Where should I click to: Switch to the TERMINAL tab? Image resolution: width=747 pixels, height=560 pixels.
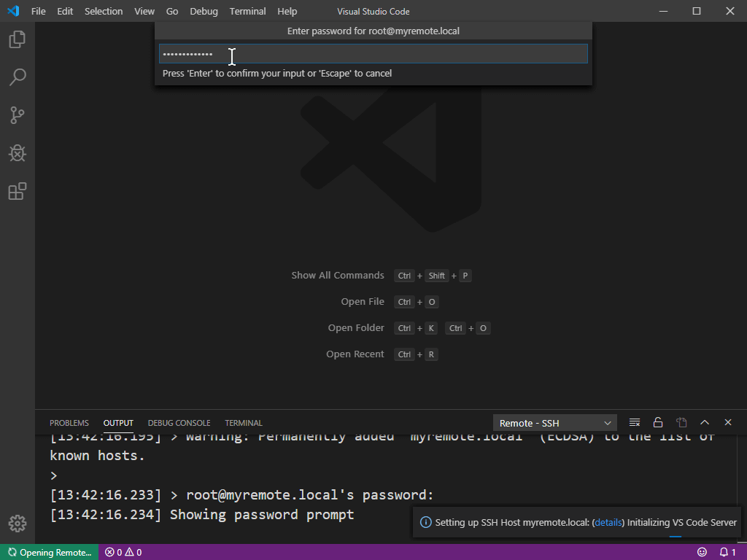point(243,423)
